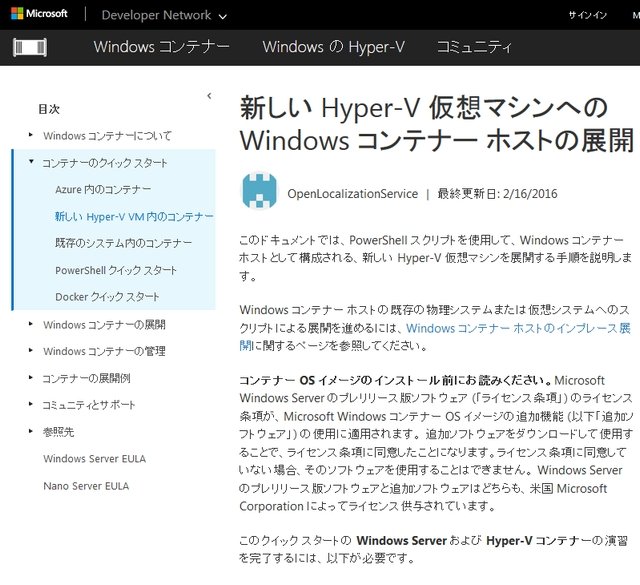Open Azure 内のコンテナー
The width and height of the screenshot is (640, 585).
103,189
